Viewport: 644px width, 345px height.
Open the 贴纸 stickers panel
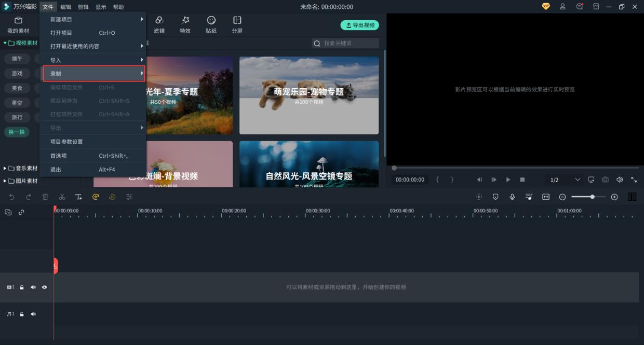point(211,24)
